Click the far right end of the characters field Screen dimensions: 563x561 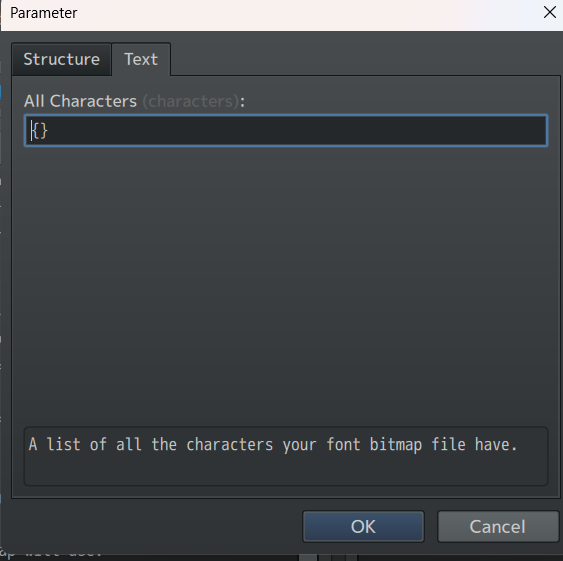[540, 130]
